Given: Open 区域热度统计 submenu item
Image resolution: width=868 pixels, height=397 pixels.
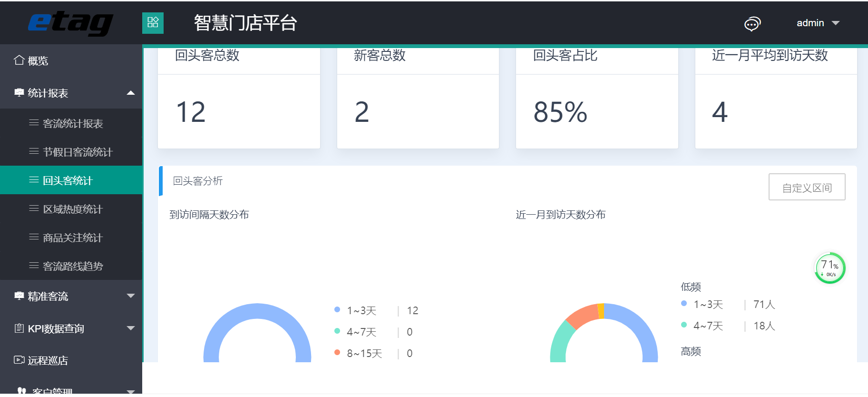Looking at the screenshot, I should tap(71, 209).
